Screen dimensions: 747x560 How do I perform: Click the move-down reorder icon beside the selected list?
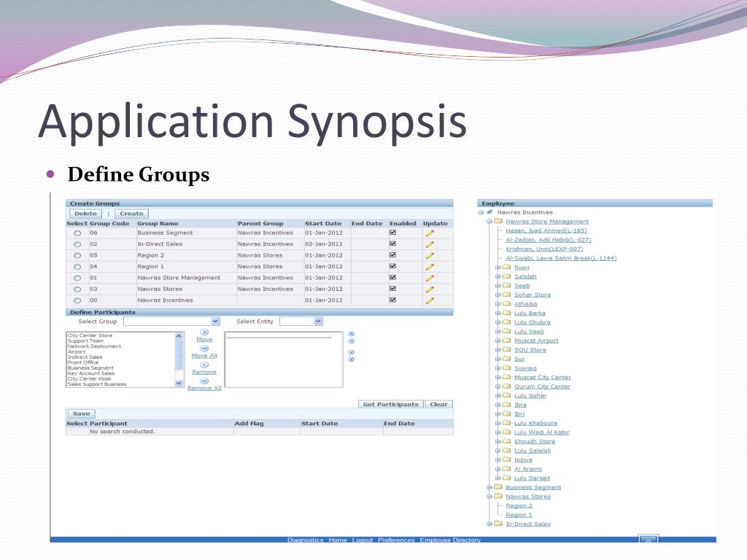pos(352,352)
